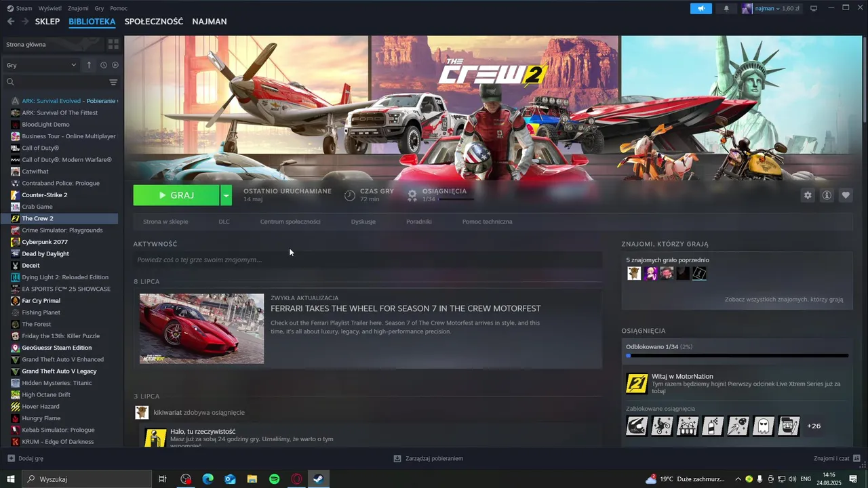
Task: Open Centrum społeczności link
Action: [x=290, y=222]
